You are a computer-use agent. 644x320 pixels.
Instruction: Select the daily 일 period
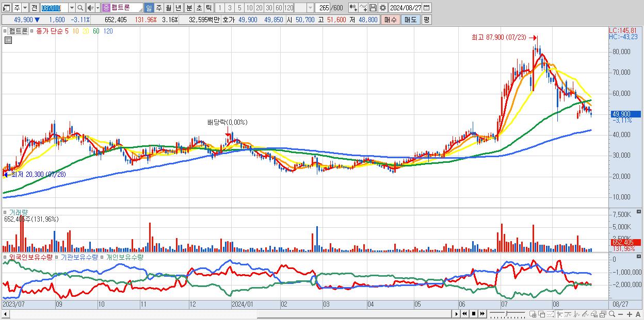click(149, 8)
